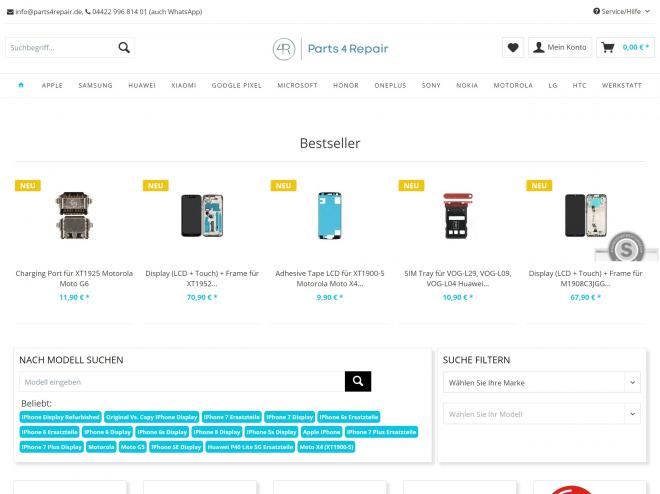Open the Adhesive Tape LCD product image

click(330, 216)
